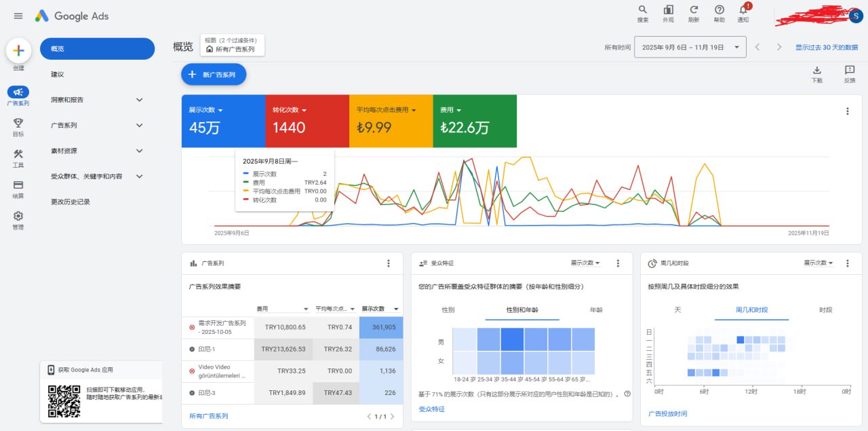Click the 印尼-1 campaign row

pyautogui.click(x=208, y=349)
